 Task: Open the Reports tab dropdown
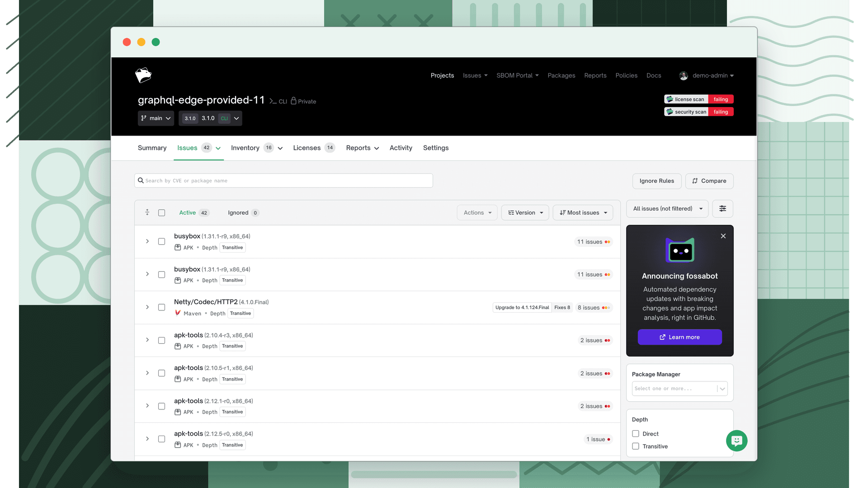(x=362, y=148)
